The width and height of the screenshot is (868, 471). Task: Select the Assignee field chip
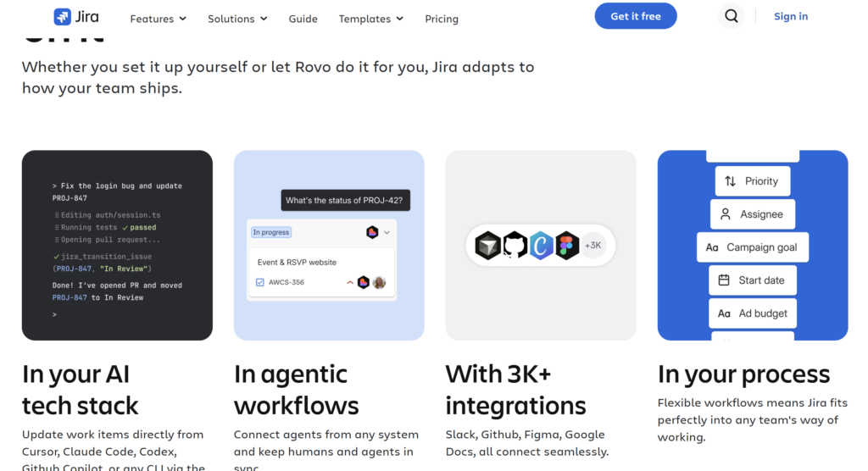(x=753, y=214)
